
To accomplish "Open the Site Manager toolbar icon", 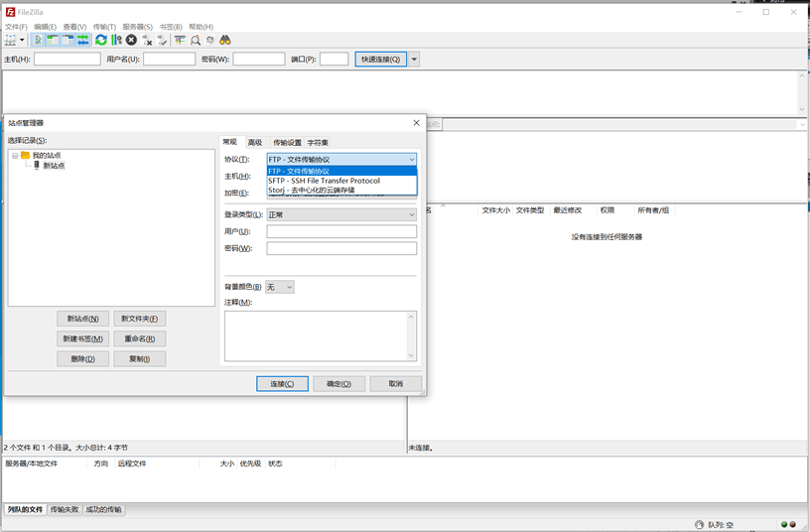I will pyautogui.click(x=10, y=40).
